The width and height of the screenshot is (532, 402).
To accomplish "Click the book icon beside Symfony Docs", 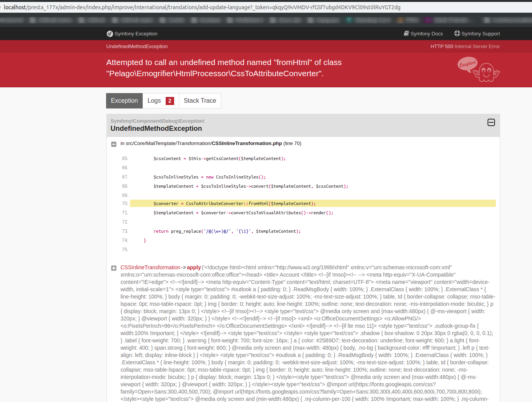I will pyautogui.click(x=406, y=33).
